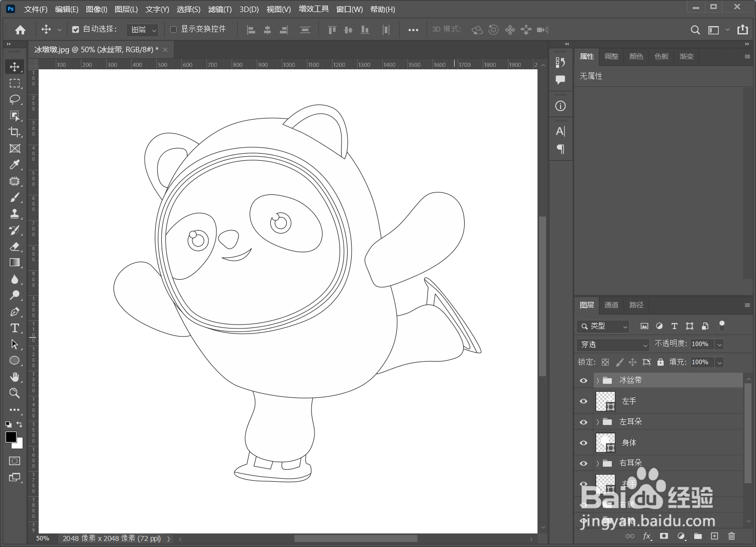This screenshot has height=547, width=756.
Task: Toggle lock transparent pixels button
Action: click(x=605, y=362)
